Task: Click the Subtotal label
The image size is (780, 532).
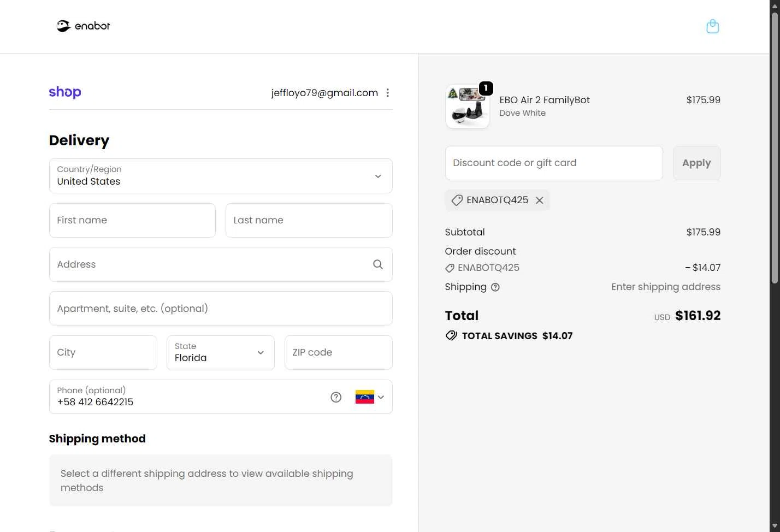Action: [x=465, y=232]
